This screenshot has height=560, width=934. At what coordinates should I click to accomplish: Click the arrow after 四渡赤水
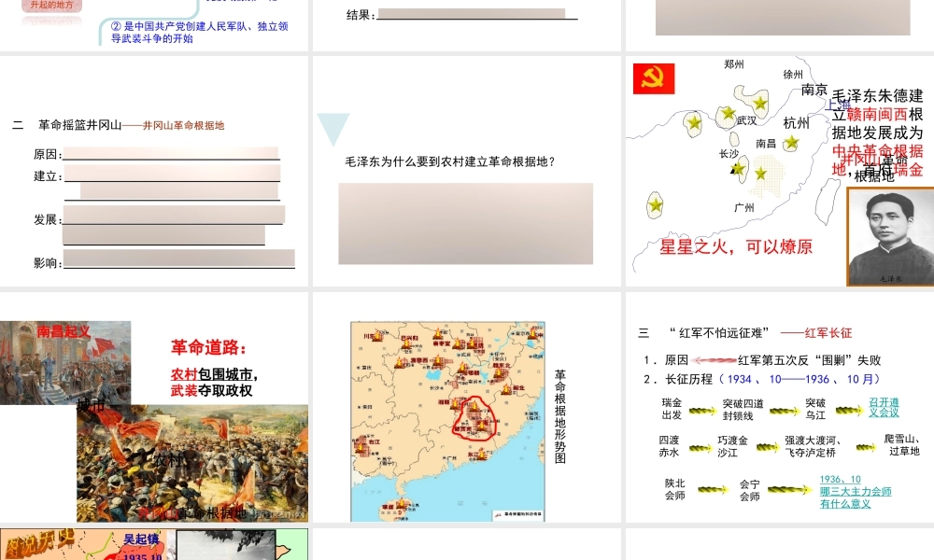[701, 447]
